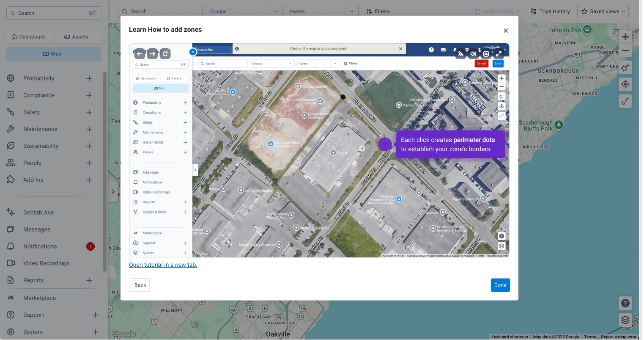Click the Done button in the tutorial dialog
Screen dimensions: 644x340
[x=500, y=285]
